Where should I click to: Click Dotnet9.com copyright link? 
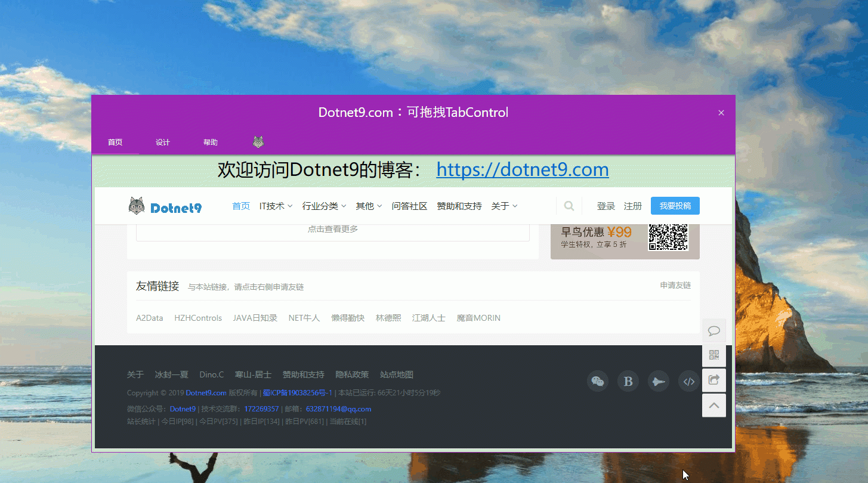pos(206,393)
